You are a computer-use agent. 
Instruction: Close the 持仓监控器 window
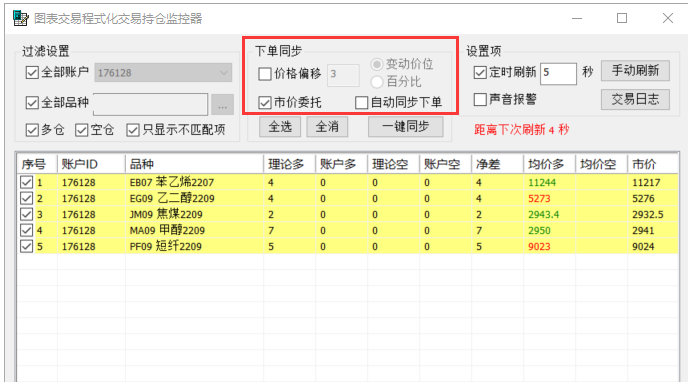(667, 18)
